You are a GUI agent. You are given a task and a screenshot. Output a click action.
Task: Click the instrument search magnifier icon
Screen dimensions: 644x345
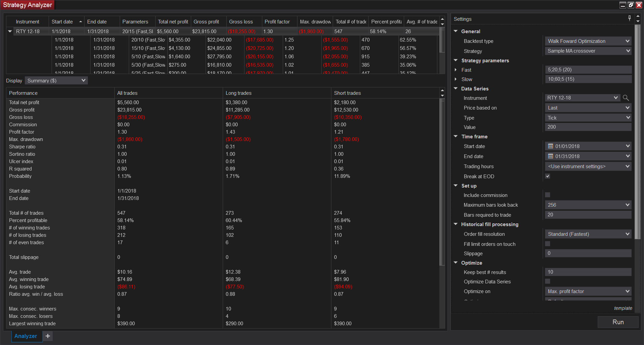[x=626, y=98]
